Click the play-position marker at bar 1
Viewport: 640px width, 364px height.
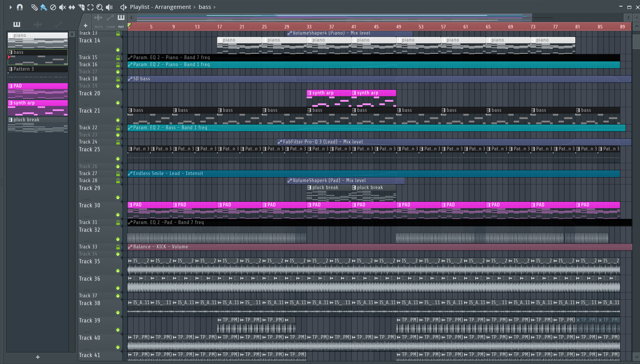[129, 25]
